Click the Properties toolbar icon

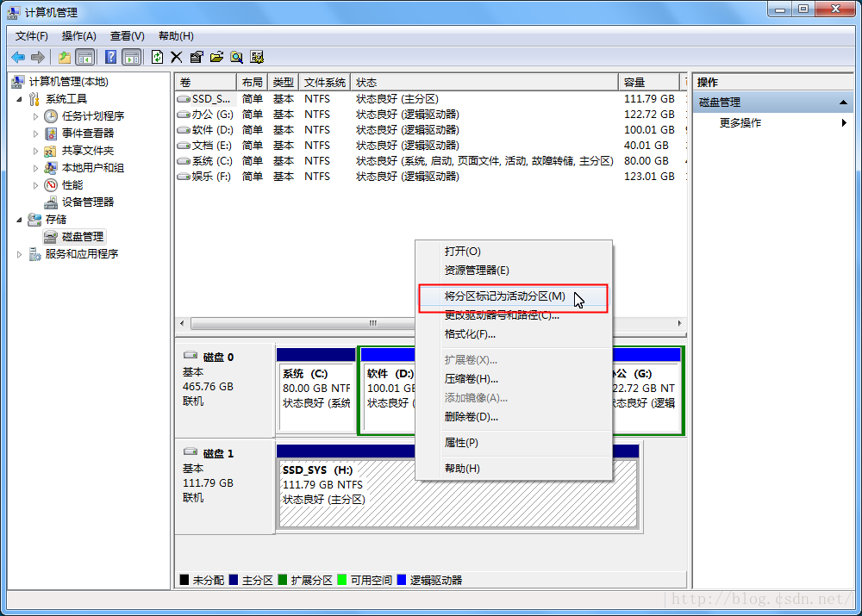point(197,57)
